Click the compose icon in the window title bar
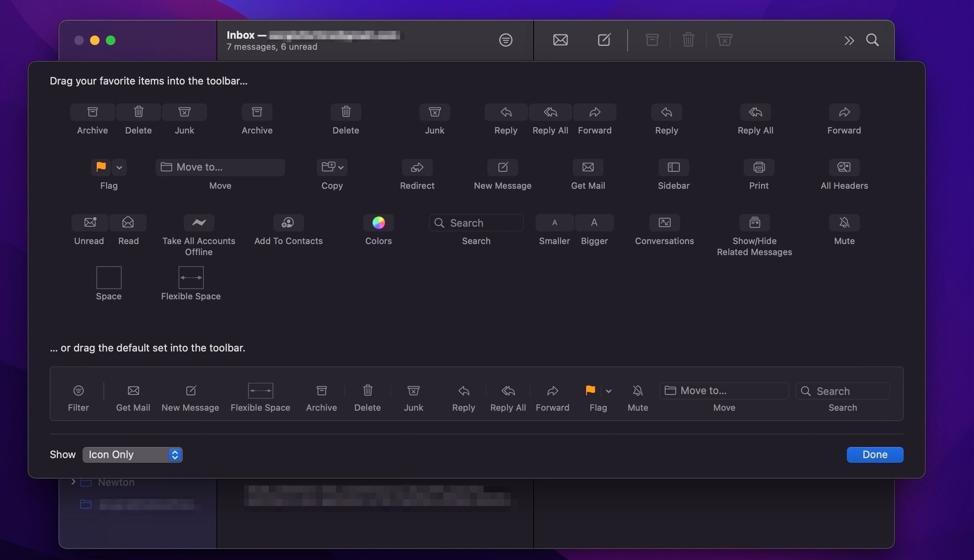 [604, 40]
